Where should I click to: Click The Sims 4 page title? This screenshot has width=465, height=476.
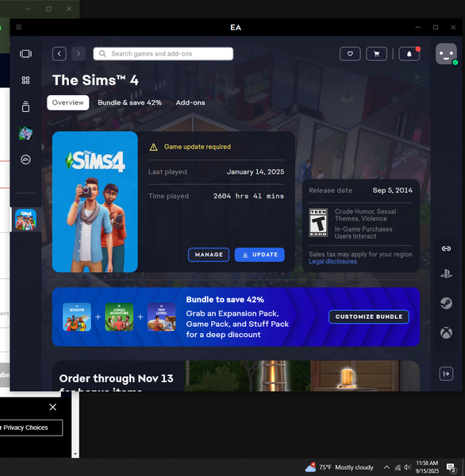pyautogui.click(x=95, y=80)
